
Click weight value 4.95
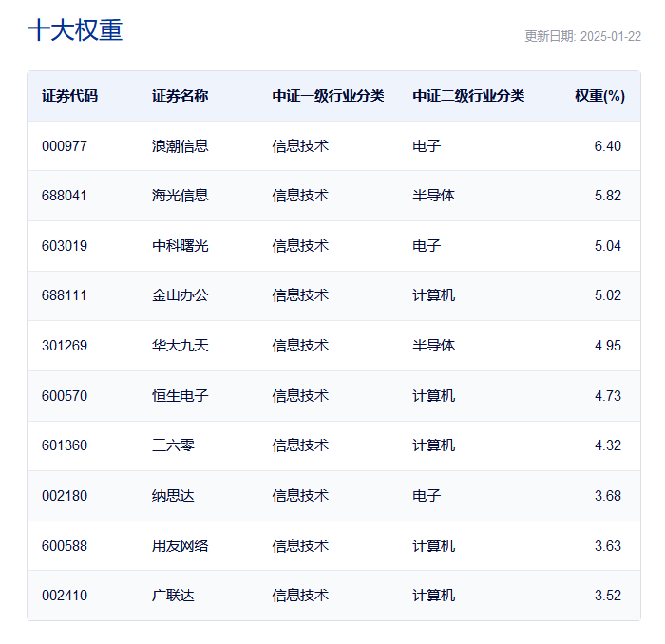tap(607, 346)
